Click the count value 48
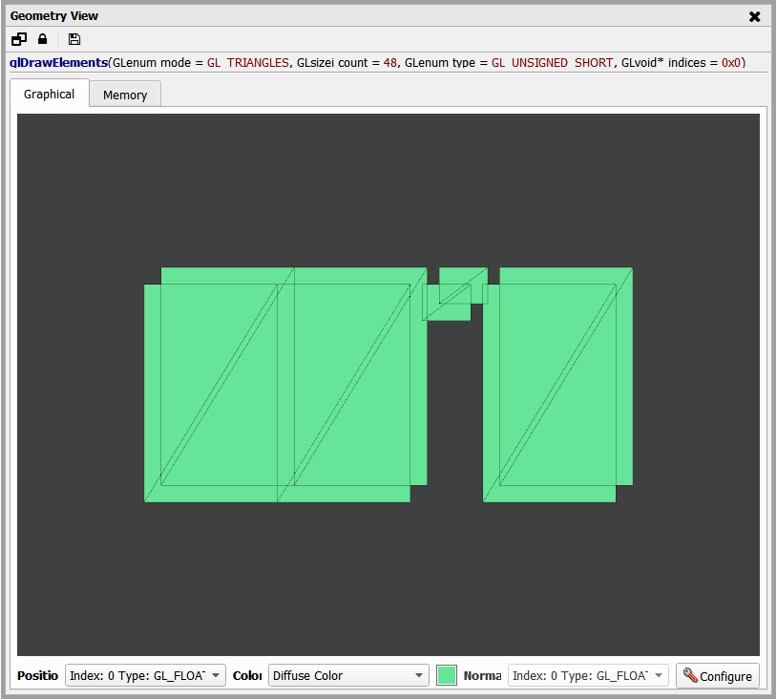The width and height of the screenshot is (777, 700). [x=389, y=63]
